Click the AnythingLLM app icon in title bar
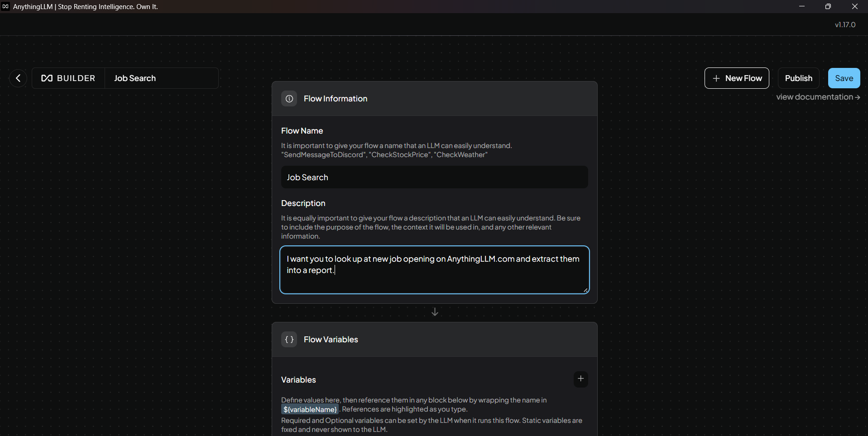 5,6
